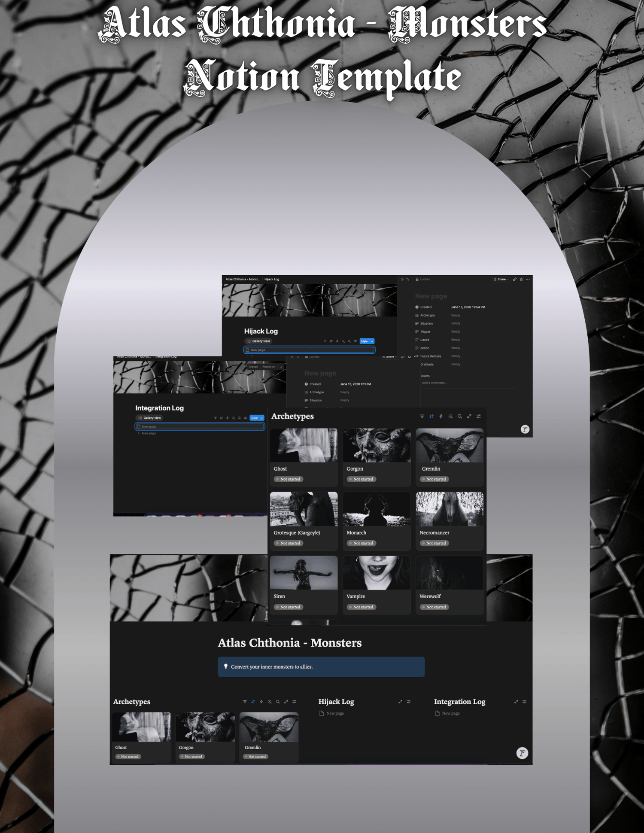Open New page under dashboard Hijack Log
644x833 pixels.
point(331,713)
